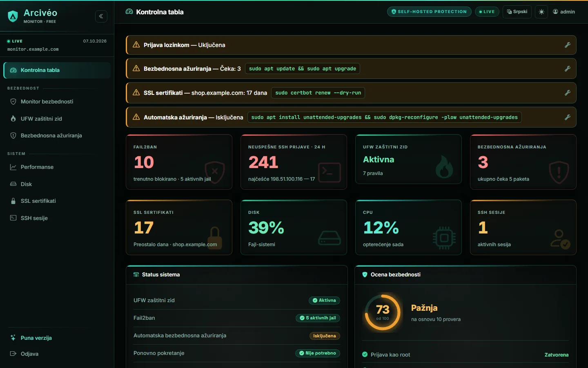This screenshot has width=588, height=368.
Task: Toggle the light/dark theme sun icon
Action: point(541,12)
